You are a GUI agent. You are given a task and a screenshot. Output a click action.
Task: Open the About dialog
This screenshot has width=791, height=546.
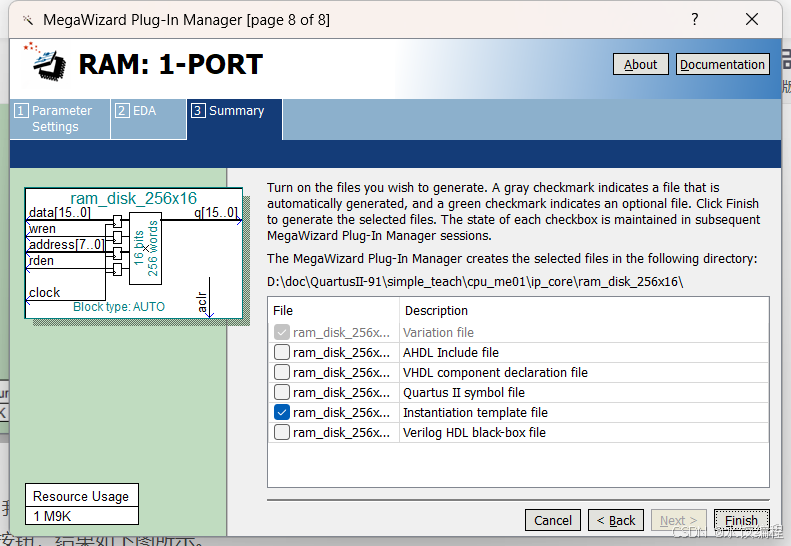pyautogui.click(x=641, y=65)
